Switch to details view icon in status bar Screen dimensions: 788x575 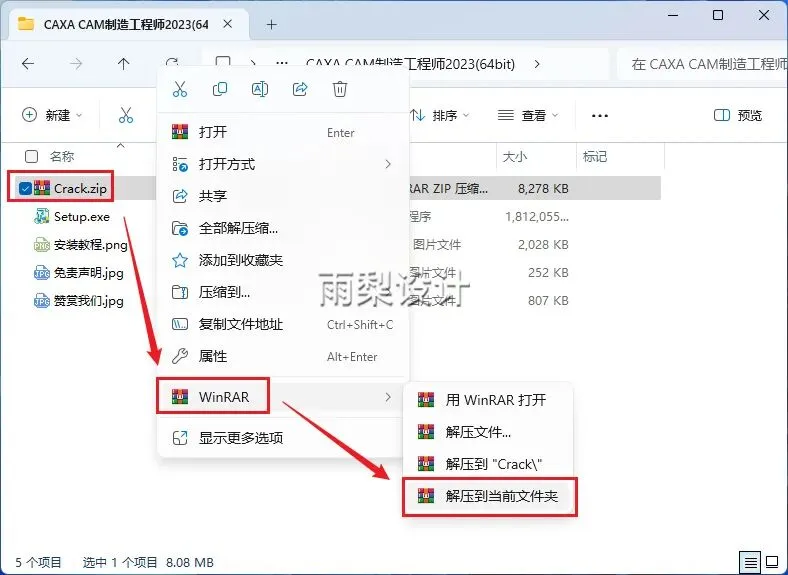click(750, 562)
